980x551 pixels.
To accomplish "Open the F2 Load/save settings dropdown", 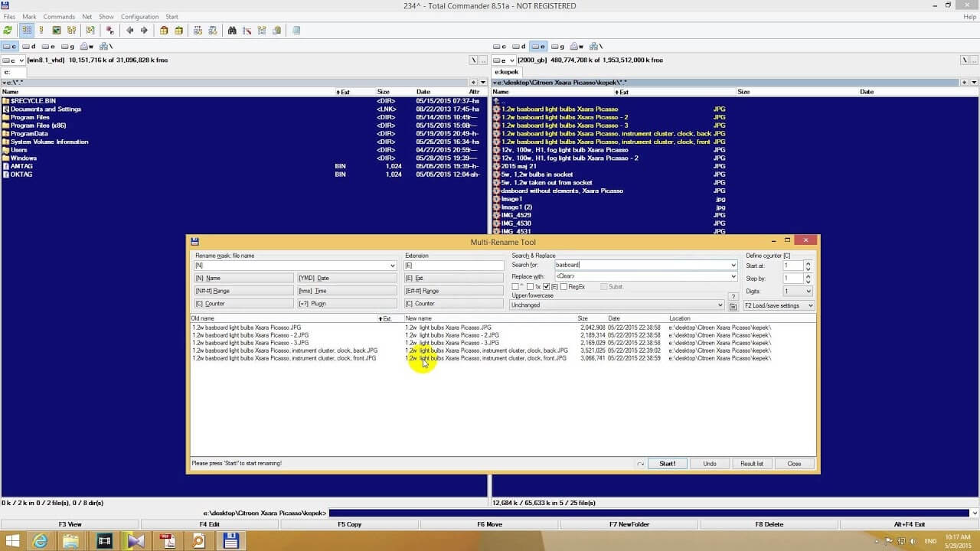I will point(779,305).
